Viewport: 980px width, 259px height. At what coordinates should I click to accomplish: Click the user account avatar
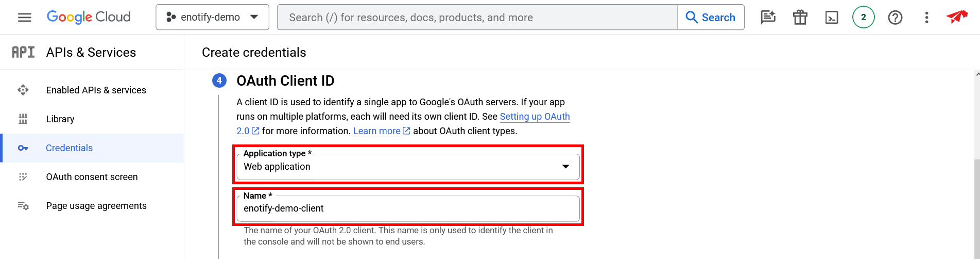(x=957, y=17)
